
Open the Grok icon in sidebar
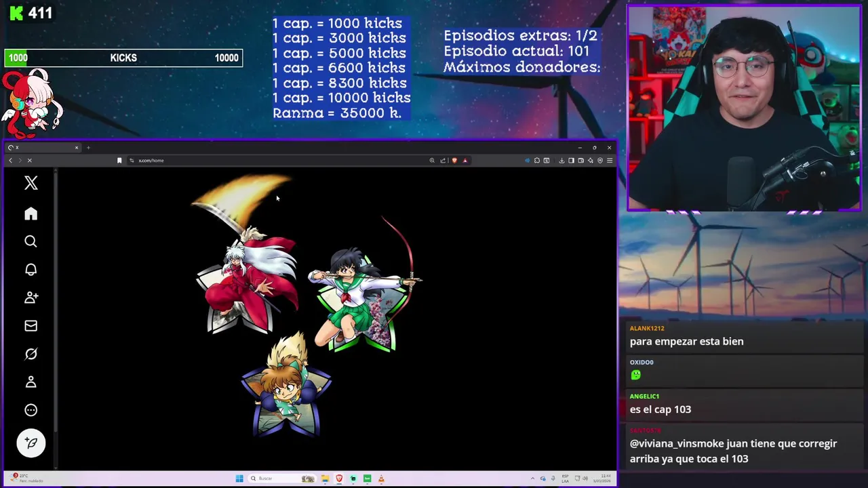(x=31, y=354)
